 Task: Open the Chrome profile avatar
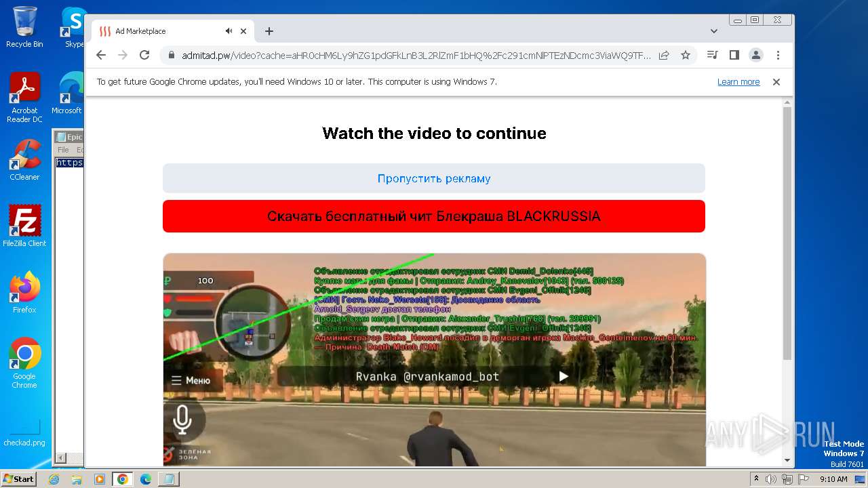[x=756, y=55]
